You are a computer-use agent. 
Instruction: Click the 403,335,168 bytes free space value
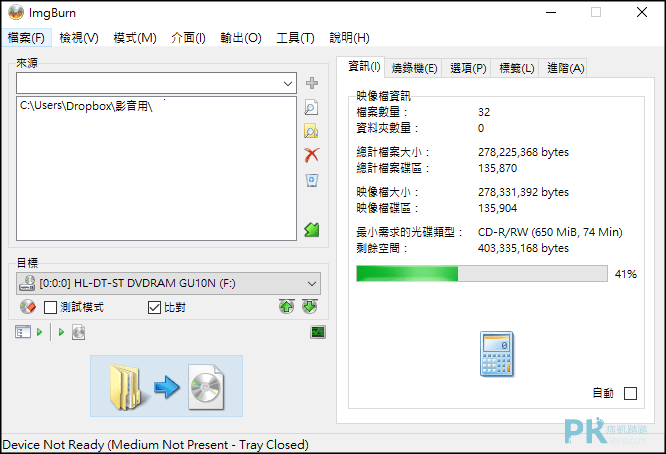coord(523,248)
